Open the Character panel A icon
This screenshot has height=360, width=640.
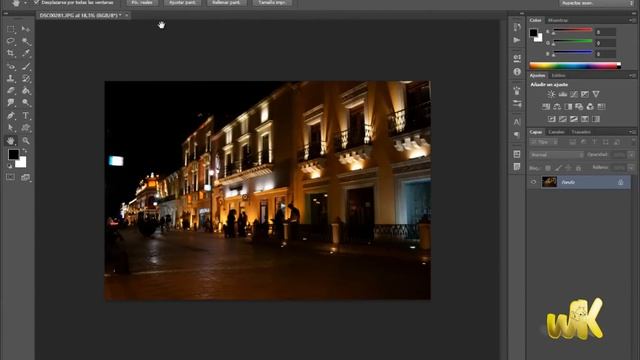[517, 122]
